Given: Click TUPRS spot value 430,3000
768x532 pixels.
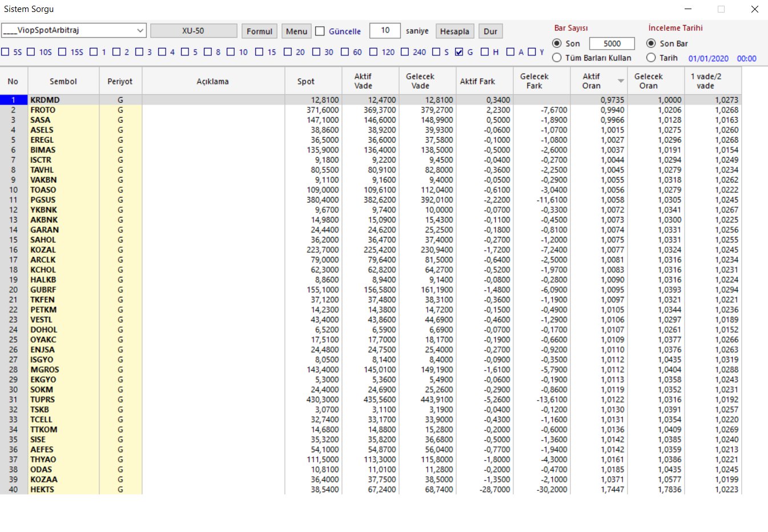Looking at the screenshot, I should click(323, 400).
